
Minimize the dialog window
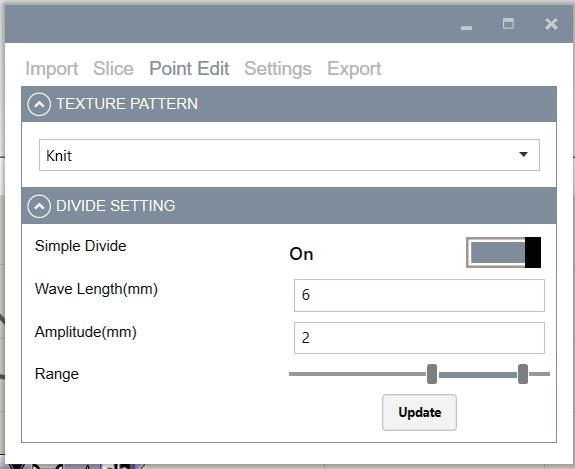466,28
